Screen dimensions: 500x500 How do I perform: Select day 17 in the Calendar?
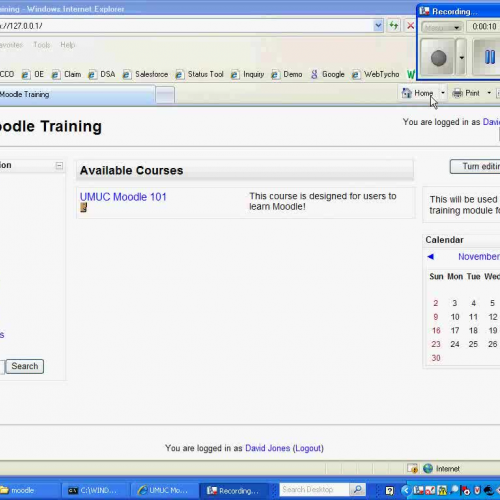click(455, 330)
